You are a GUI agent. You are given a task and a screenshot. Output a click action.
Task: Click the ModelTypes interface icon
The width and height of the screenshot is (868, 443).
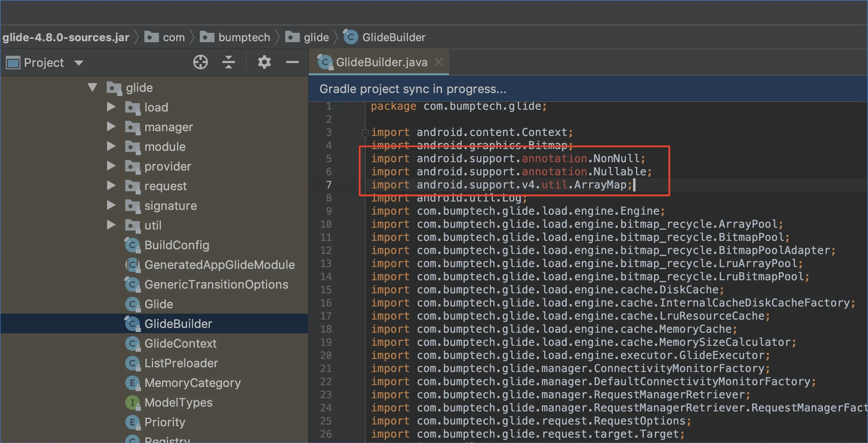[132, 402]
